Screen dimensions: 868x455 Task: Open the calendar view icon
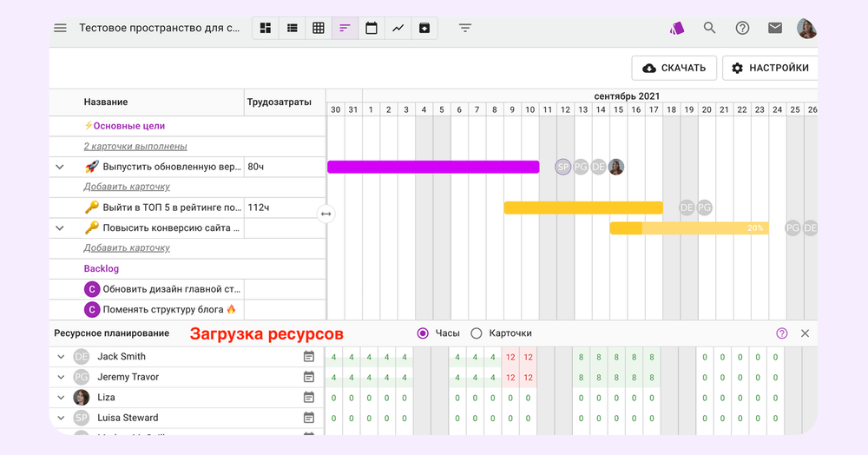pos(372,29)
